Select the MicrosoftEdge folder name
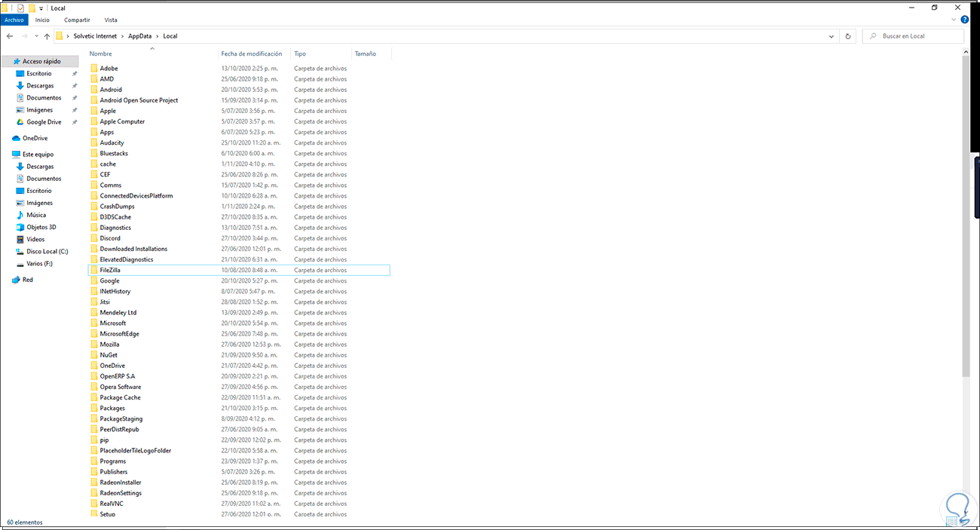The height and width of the screenshot is (530, 980). (120, 333)
